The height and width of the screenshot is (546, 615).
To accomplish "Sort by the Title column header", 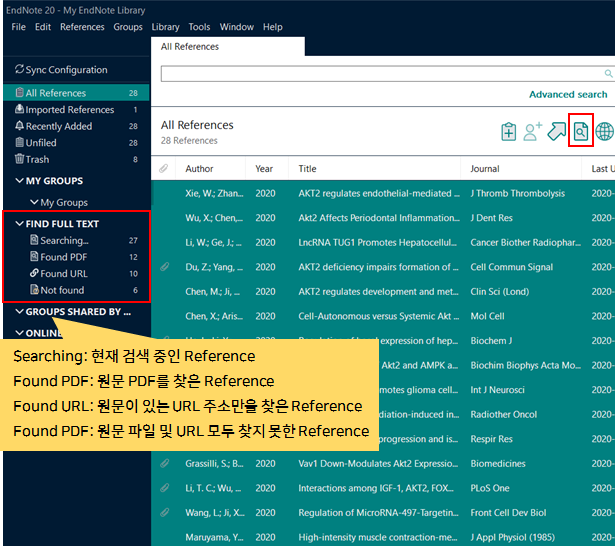I will click(307, 169).
